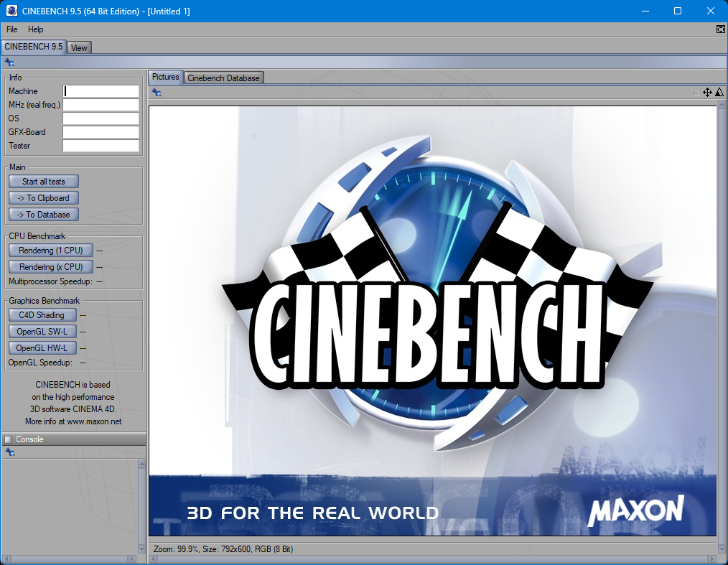Click the pin icon under the CINEBENCH 9.5 tab
This screenshot has height=565, width=728.
[x=9, y=62]
